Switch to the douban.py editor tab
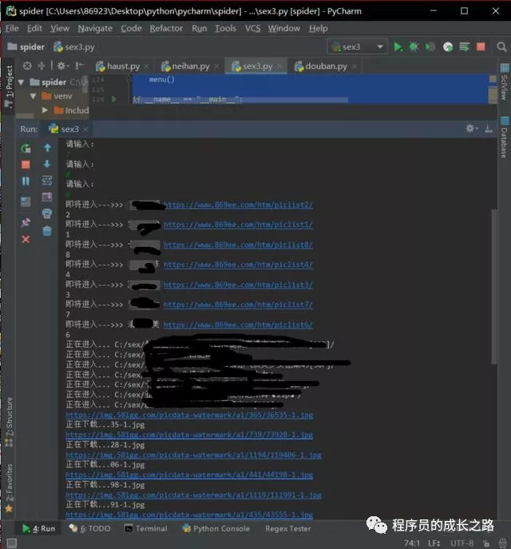The height and width of the screenshot is (549, 511). coord(326,66)
